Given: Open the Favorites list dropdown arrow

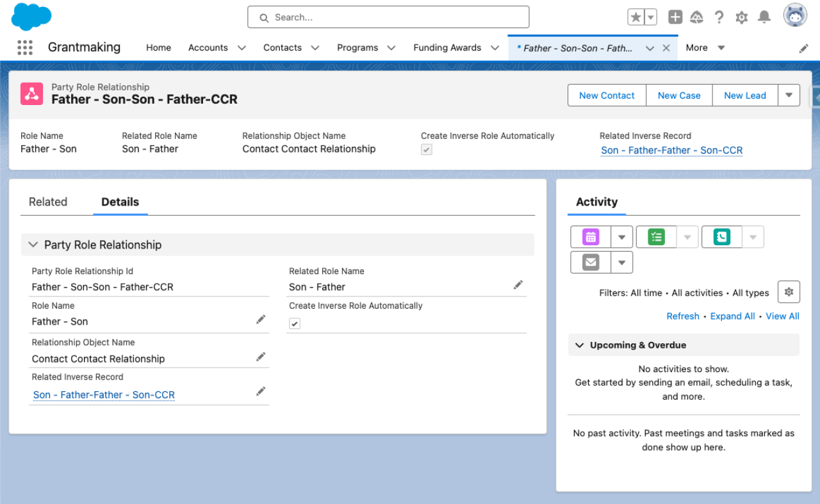Looking at the screenshot, I should tap(651, 17).
